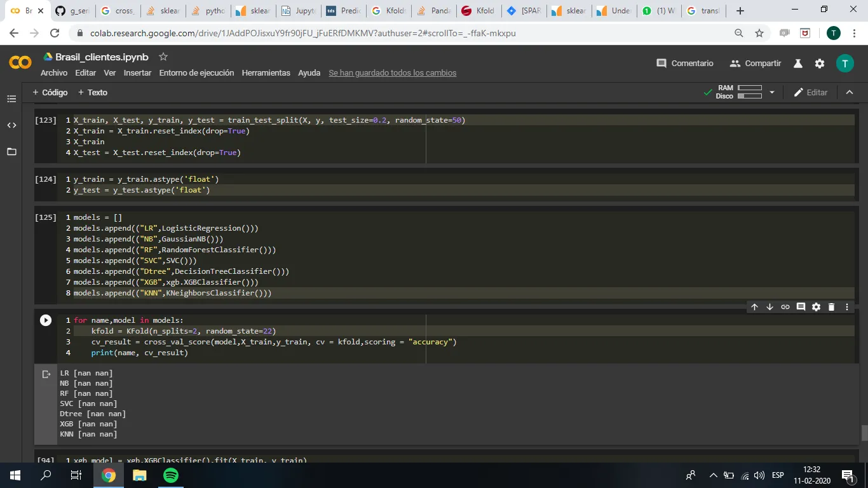Star the Brasil_clientes.ipynb notebook
The width and height of the screenshot is (868, 488).
(163, 57)
